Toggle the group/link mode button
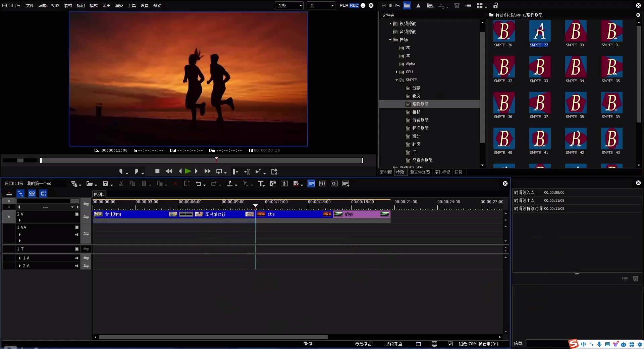Viewport: 644px width, 349px height. coord(32,193)
